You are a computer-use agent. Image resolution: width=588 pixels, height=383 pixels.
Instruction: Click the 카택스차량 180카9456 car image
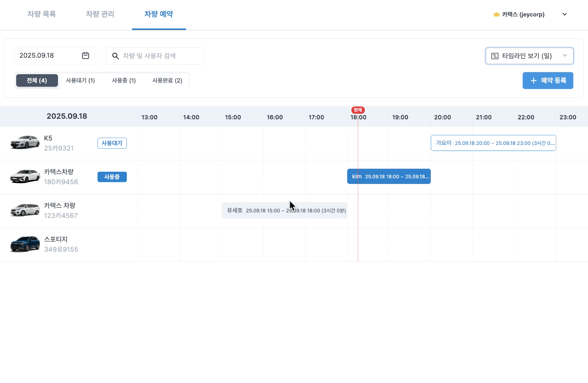click(x=25, y=176)
